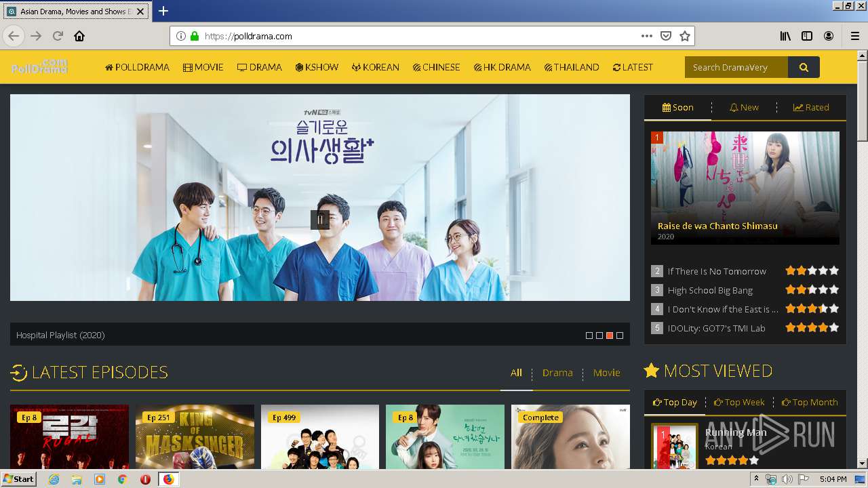Viewport: 868px width, 488px height.
Task: Select the Top Day tab
Action: [x=675, y=402]
